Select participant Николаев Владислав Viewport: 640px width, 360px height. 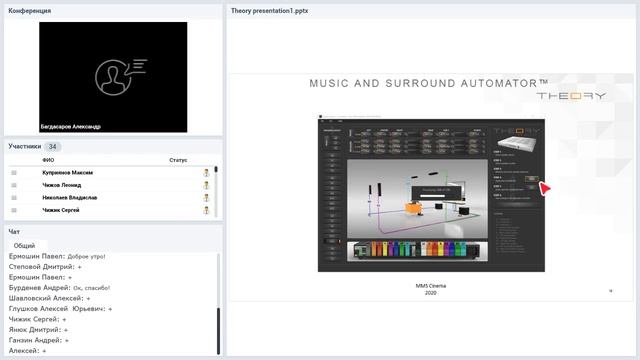point(69,198)
